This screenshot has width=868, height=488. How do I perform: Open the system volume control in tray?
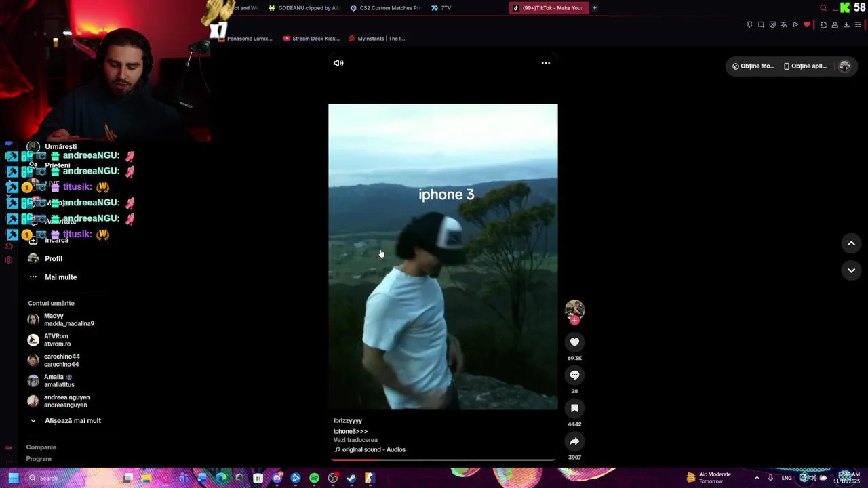[812, 478]
